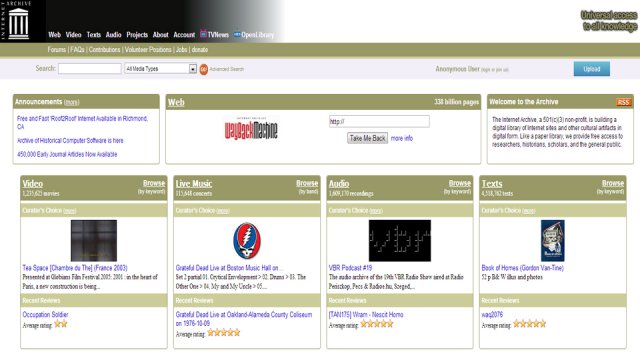Open the RSS feed icon
Screen dimensions: 640x360
pos(623,102)
